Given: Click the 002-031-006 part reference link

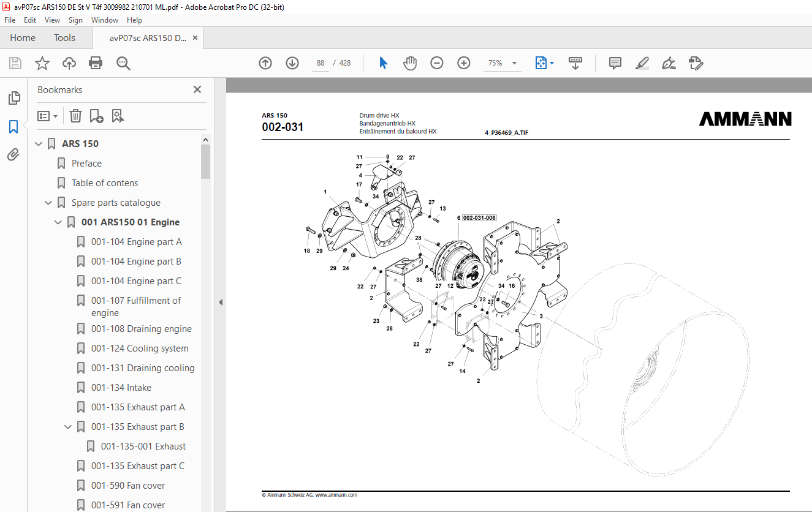Looking at the screenshot, I should click(x=479, y=218).
